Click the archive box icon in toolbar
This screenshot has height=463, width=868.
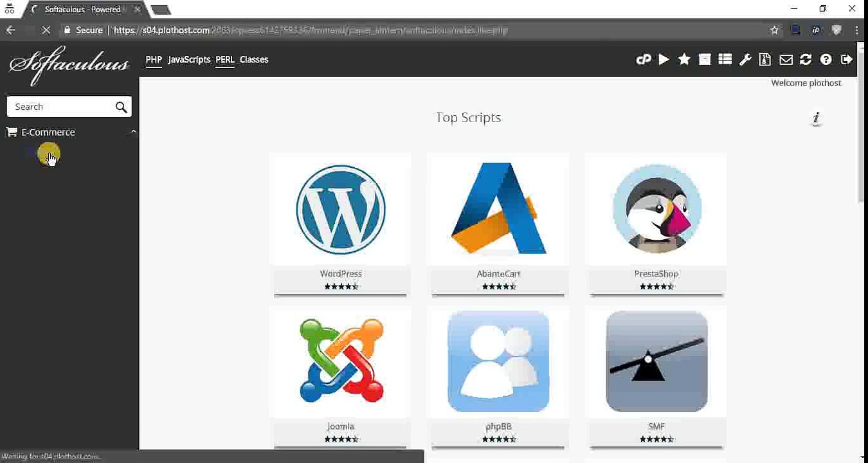tap(705, 59)
